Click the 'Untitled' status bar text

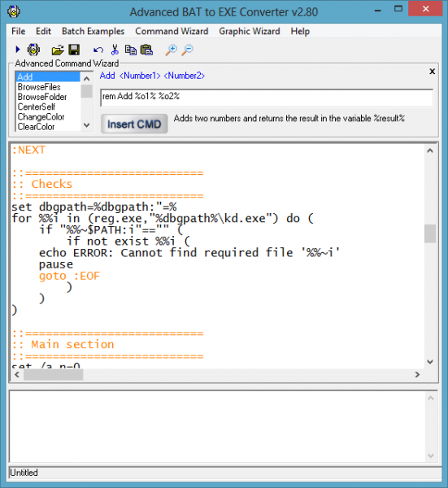click(x=24, y=473)
